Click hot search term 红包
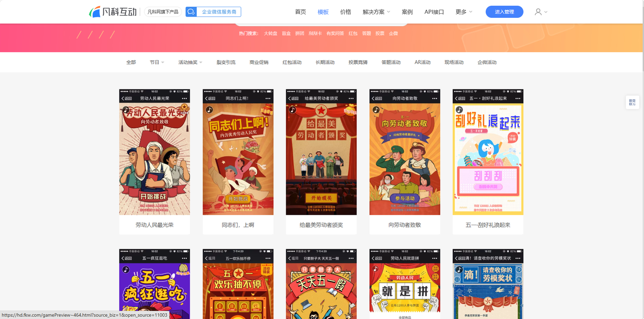 pyautogui.click(x=353, y=34)
